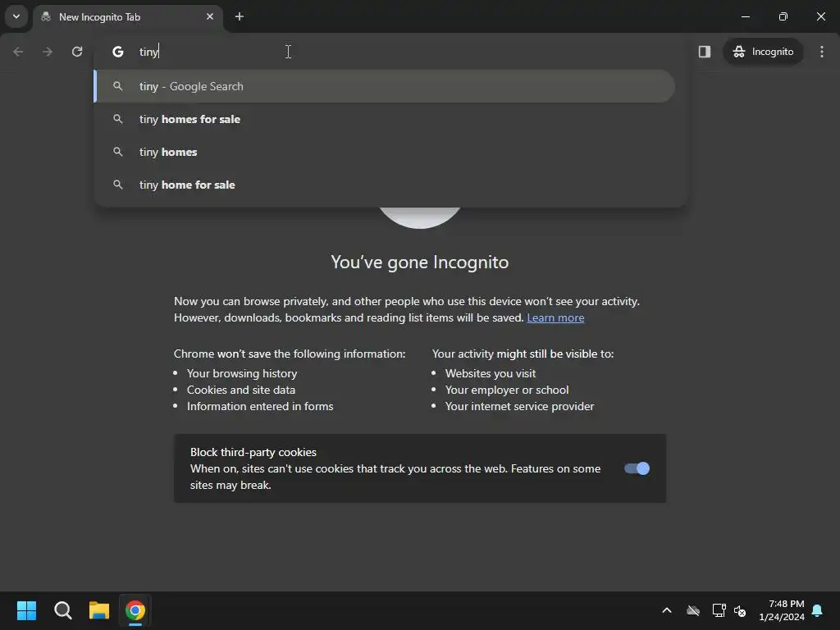This screenshot has width=840, height=630.
Task: Click the Incognito icon on the tab
Action: tap(46, 16)
